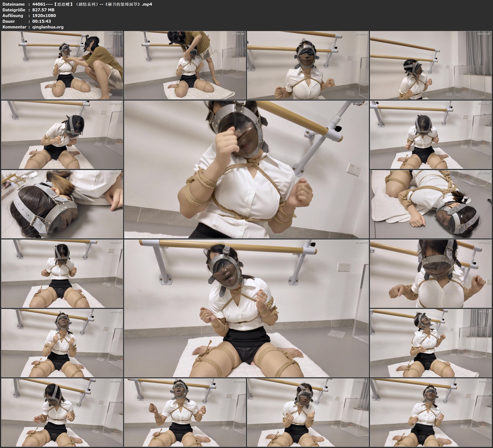Open the frame at 00:01:39
Viewport: 493px width, 448px height.
(x=185, y=65)
